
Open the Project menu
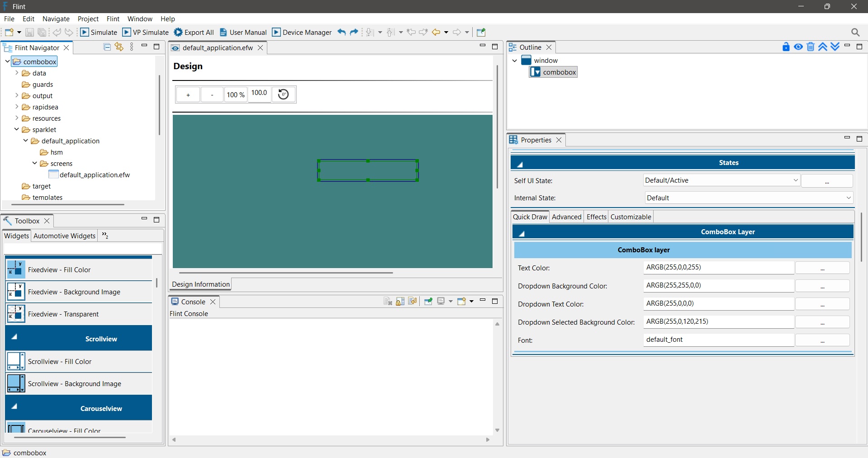point(88,19)
